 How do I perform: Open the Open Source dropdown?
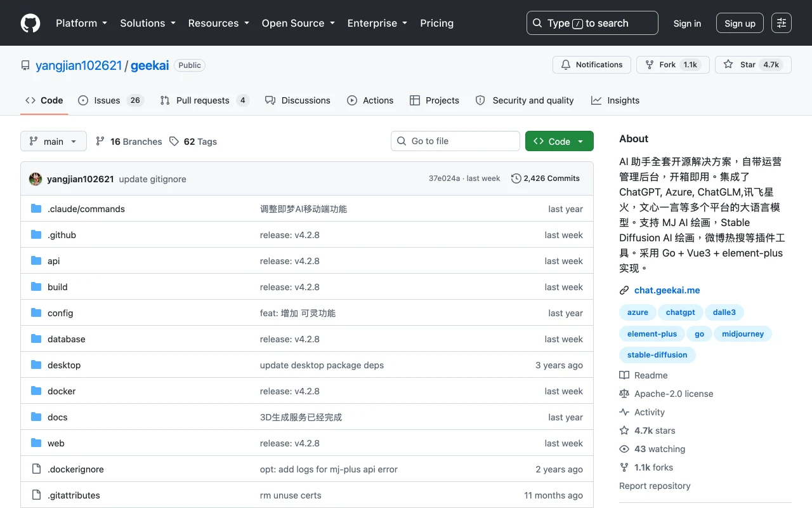click(298, 23)
